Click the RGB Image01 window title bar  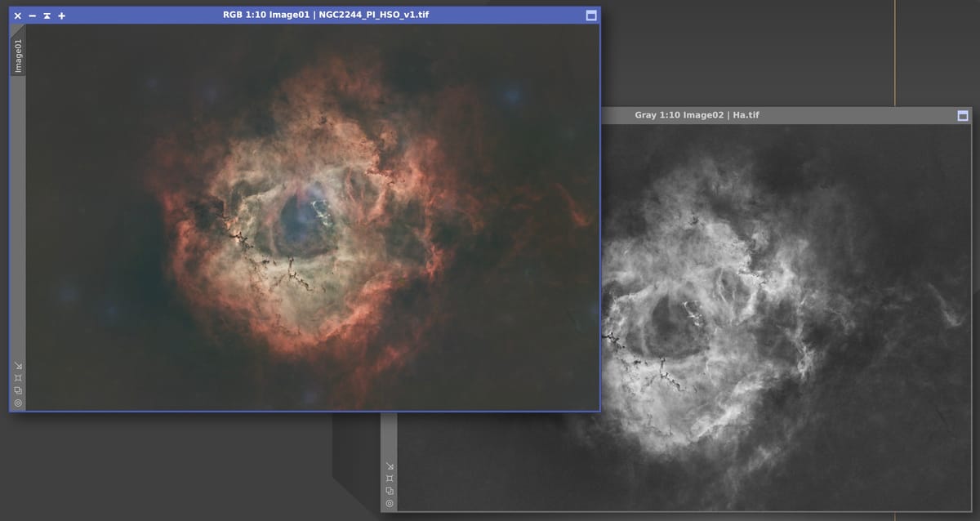[325, 16]
